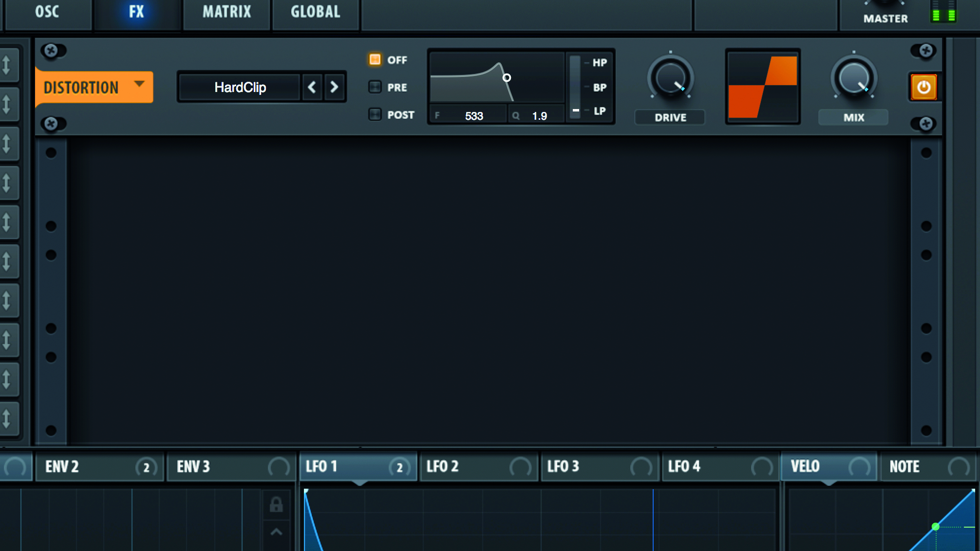
Task: Click the top-right add effect plus icon
Action: [x=926, y=50]
